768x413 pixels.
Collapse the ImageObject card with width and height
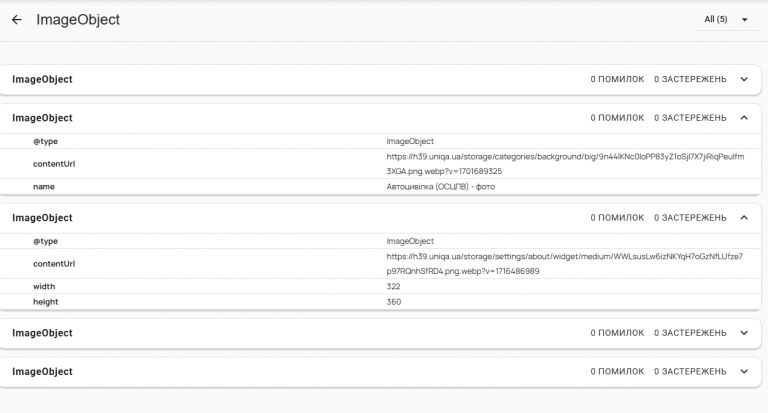point(743,217)
